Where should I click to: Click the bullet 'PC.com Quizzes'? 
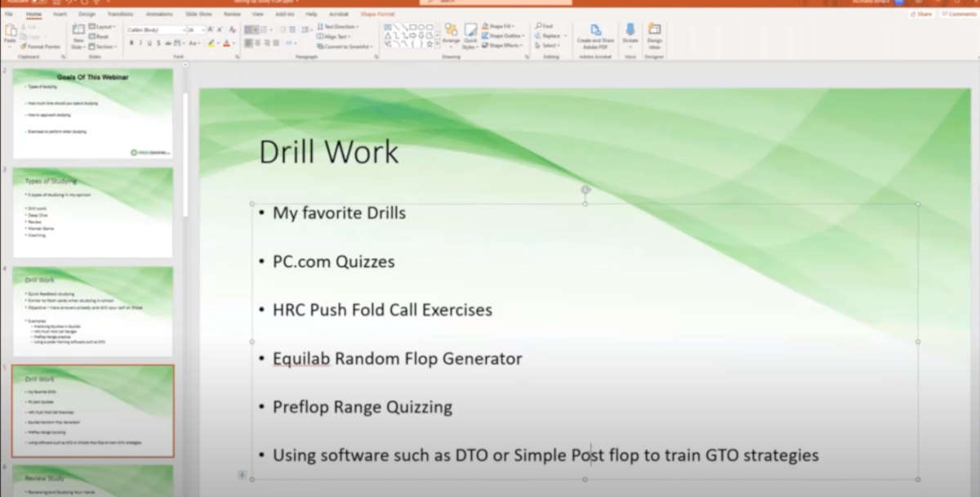333,262
